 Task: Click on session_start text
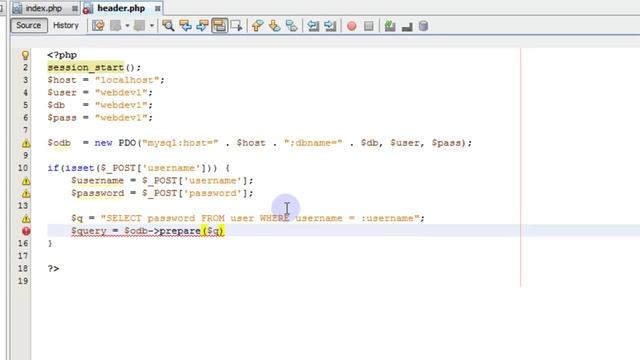pyautogui.click(x=85, y=67)
